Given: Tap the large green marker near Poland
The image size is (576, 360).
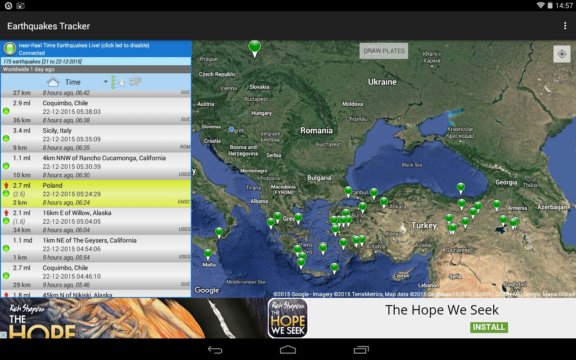Looking at the screenshot, I should coord(255,48).
